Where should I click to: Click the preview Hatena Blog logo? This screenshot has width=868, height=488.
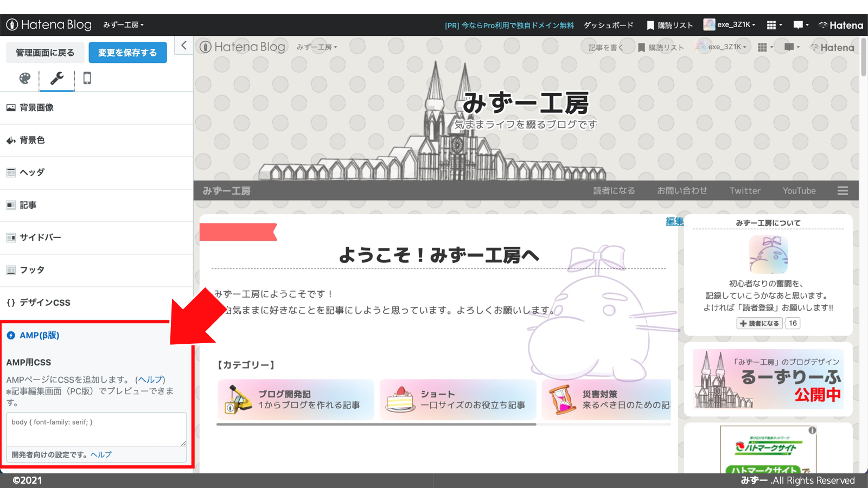242,47
